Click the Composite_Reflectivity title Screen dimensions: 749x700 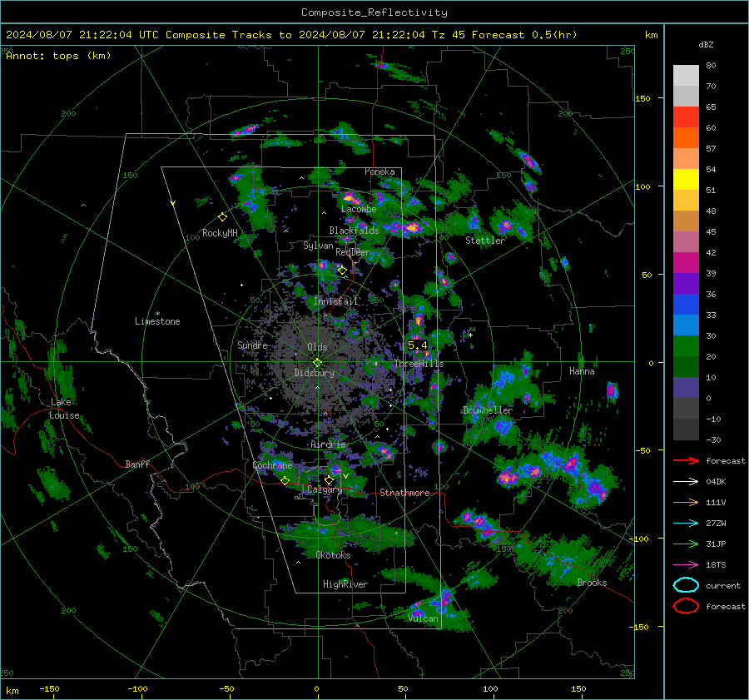tap(374, 12)
